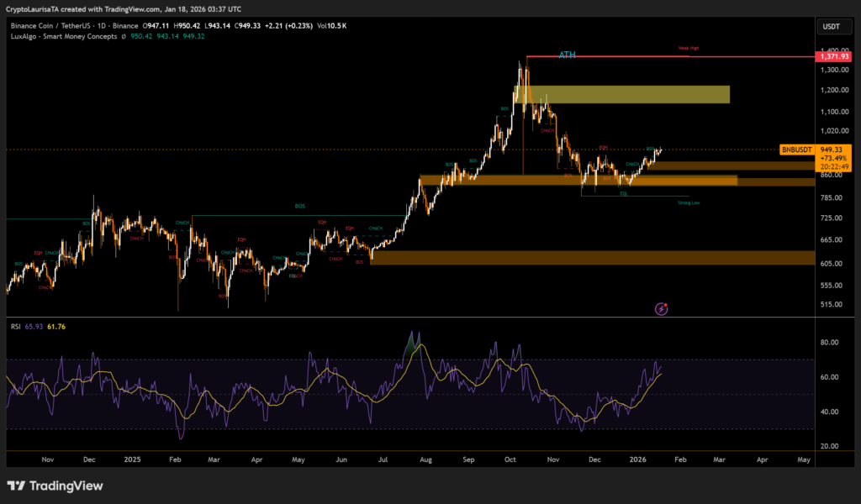Screen dimensions: 861x504
Task: Click the purple lightning event marker icon
Action: (661, 309)
